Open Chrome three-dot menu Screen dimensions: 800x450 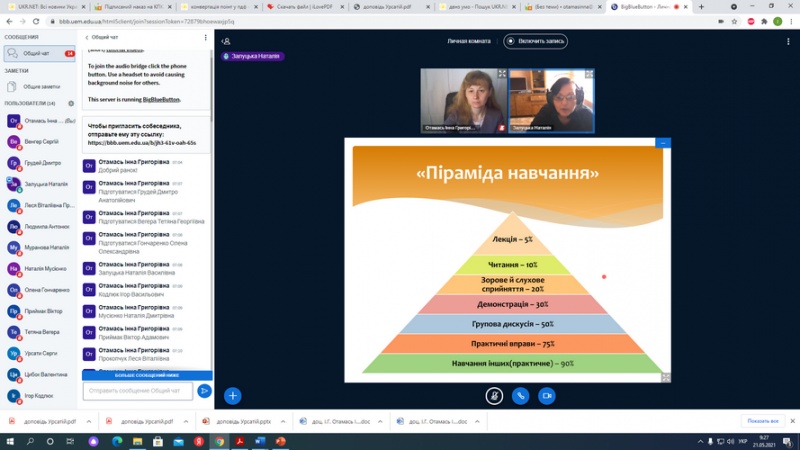[x=791, y=21]
